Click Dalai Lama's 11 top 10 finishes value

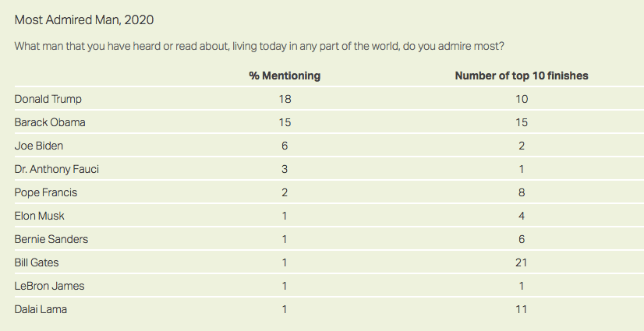tap(521, 309)
